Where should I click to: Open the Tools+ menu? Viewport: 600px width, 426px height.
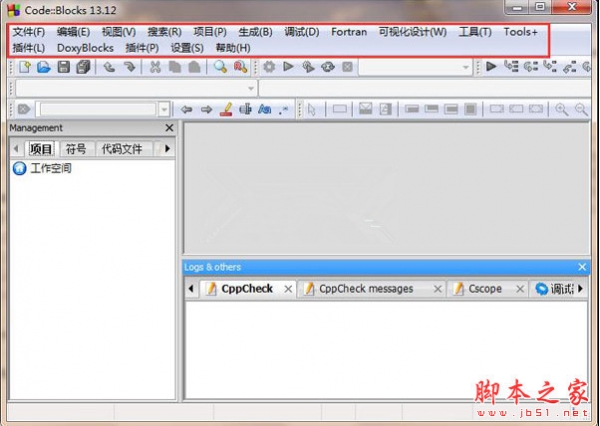(x=520, y=32)
